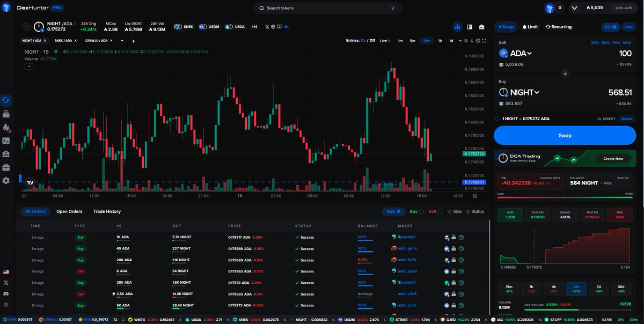The image size is (644, 324).
Task: Toggle Live chart mode
Action: coord(385,41)
